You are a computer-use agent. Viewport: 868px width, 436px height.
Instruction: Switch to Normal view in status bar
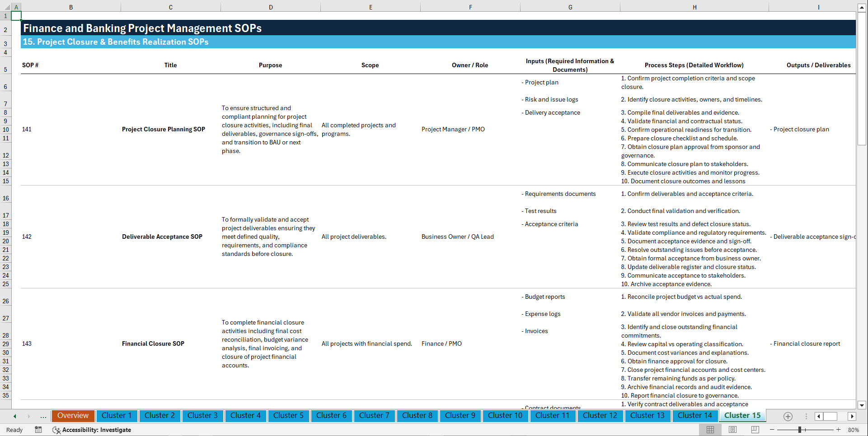click(710, 430)
